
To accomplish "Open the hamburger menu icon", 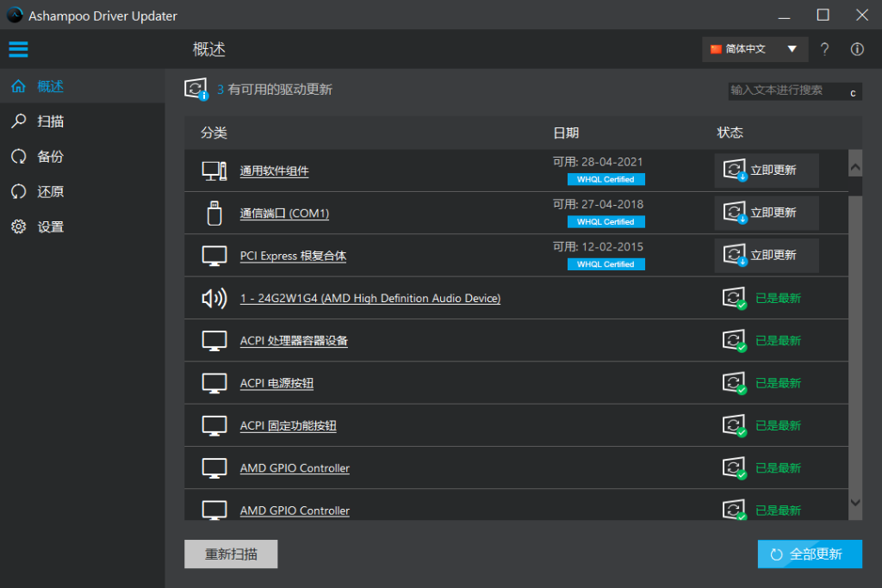I will (x=18, y=49).
